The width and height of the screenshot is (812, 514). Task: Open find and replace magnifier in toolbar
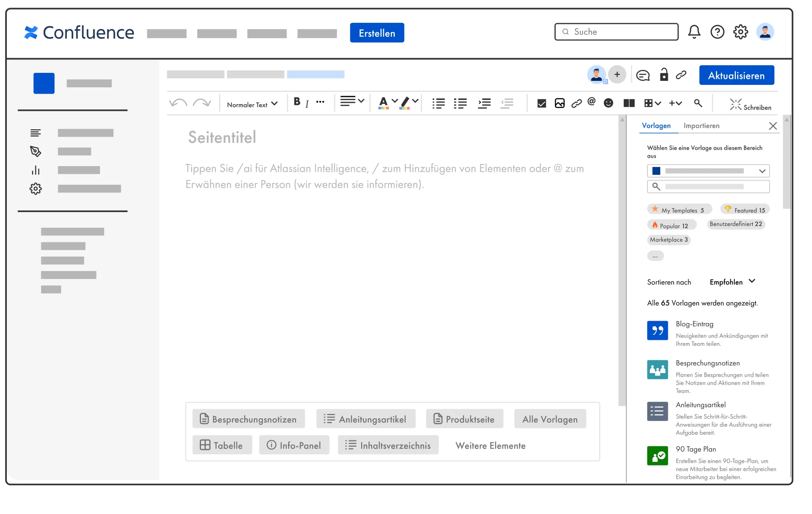point(698,103)
